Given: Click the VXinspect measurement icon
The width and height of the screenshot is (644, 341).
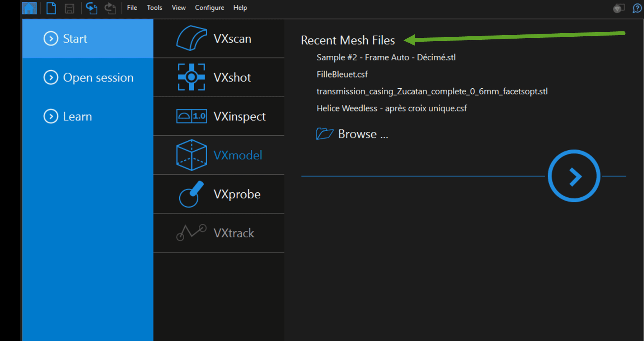Looking at the screenshot, I should [191, 116].
